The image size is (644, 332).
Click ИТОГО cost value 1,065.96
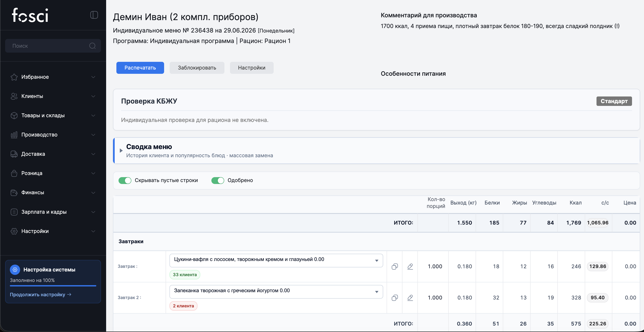(598, 223)
